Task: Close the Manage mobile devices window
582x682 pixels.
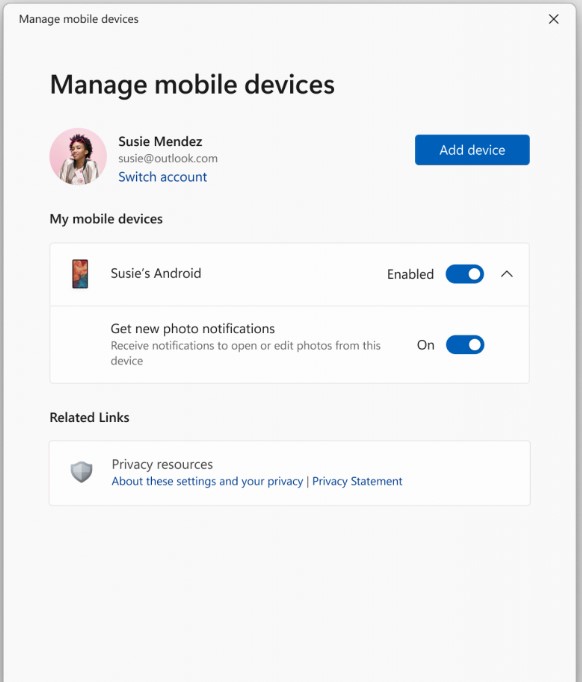Action: click(x=553, y=19)
